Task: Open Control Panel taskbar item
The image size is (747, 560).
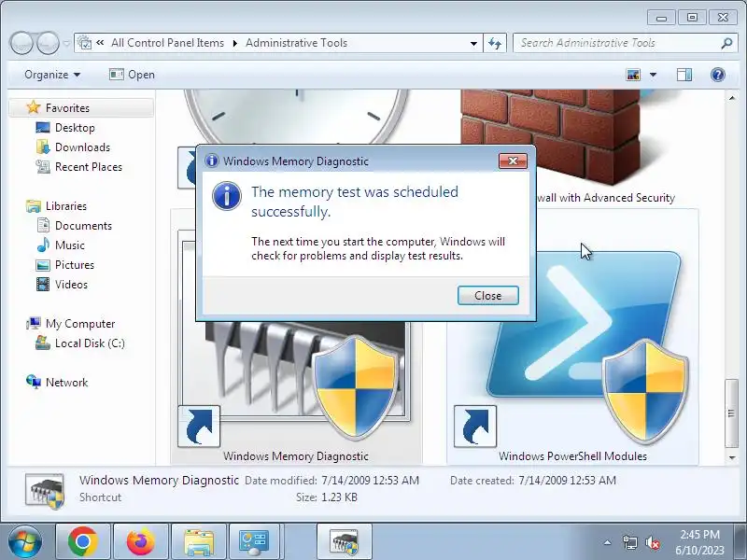Action: [x=254, y=542]
